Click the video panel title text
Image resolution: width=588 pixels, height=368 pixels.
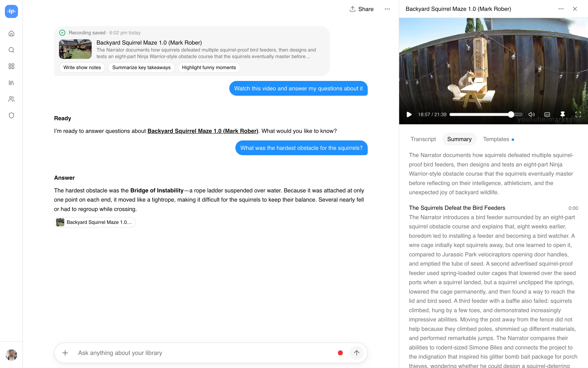(x=458, y=9)
